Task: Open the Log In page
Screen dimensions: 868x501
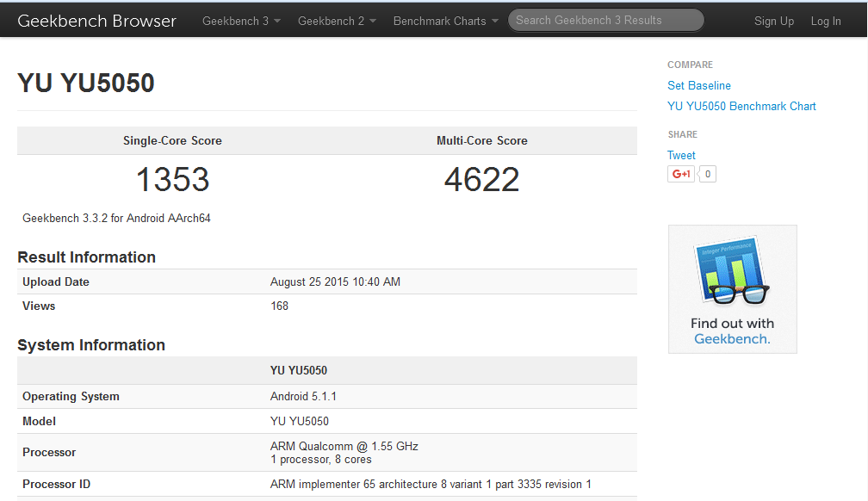Action: 826,21
